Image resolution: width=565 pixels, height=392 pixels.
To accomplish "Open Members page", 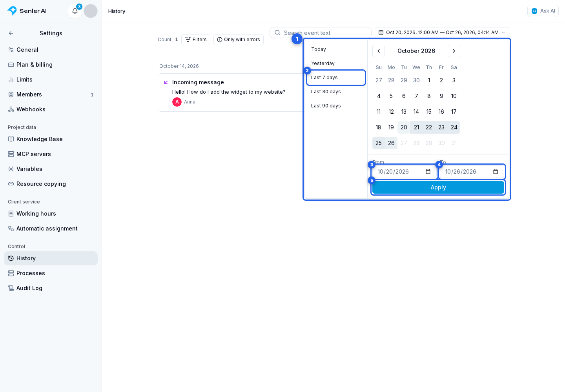I will [x=51, y=94].
